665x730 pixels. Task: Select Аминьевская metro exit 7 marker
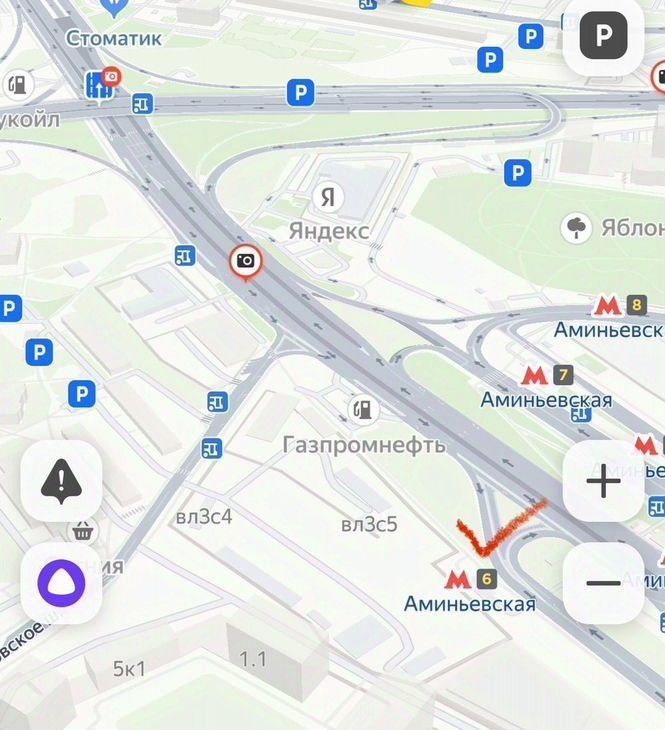547,375
